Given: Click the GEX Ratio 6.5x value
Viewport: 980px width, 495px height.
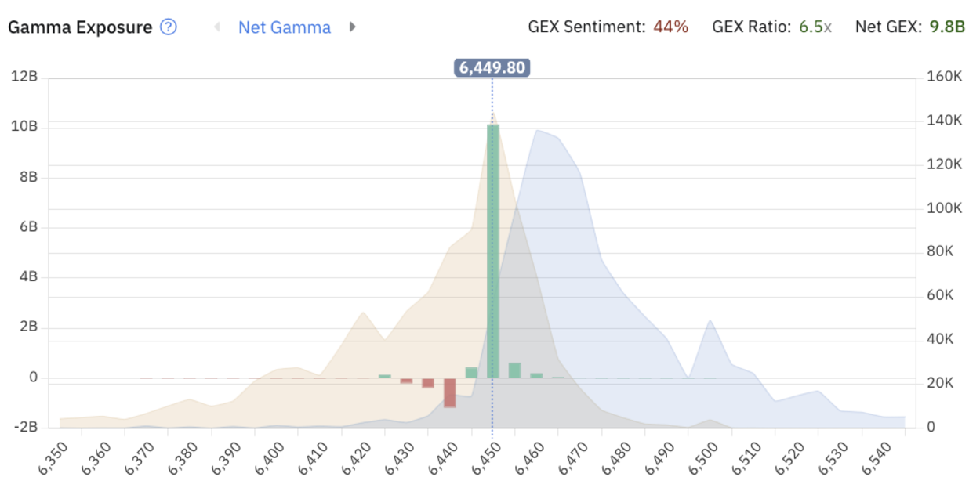Looking at the screenshot, I should pyautogui.click(x=815, y=27).
